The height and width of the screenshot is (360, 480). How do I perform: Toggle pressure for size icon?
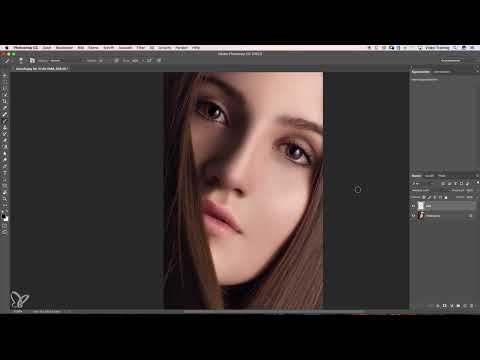coord(159,61)
